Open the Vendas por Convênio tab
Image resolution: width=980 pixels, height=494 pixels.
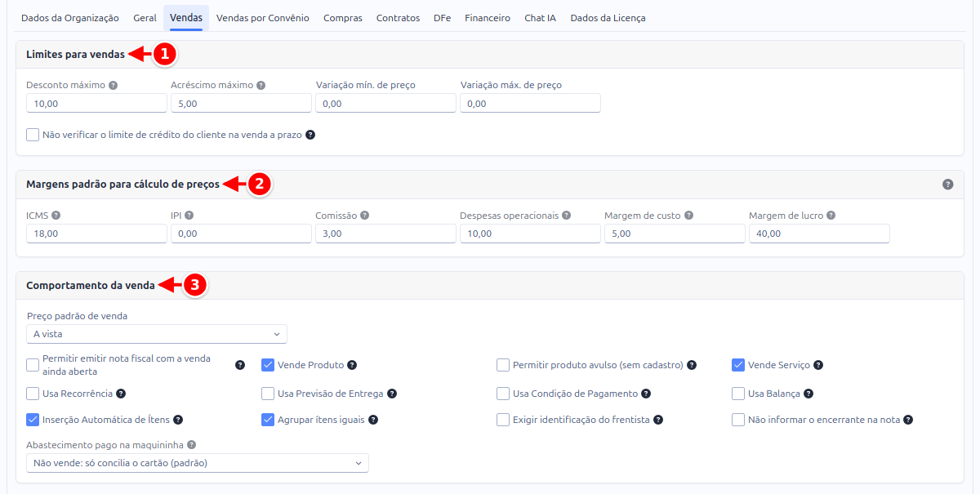[263, 18]
